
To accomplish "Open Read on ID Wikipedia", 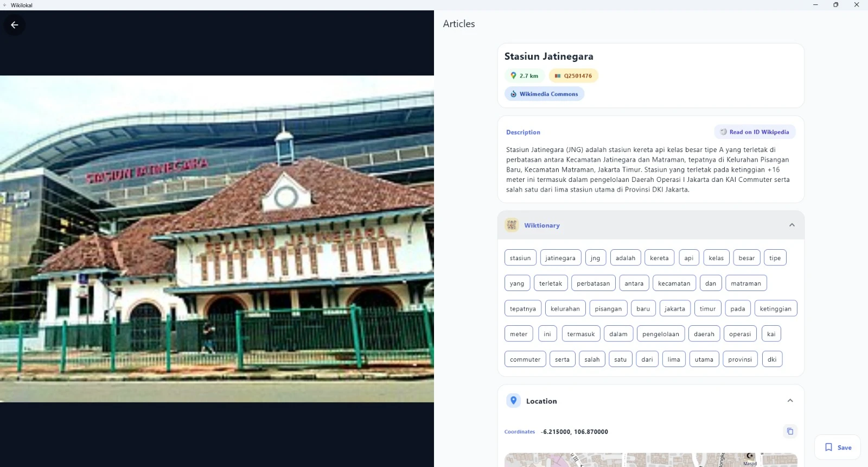I will click(x=755, y=132).
